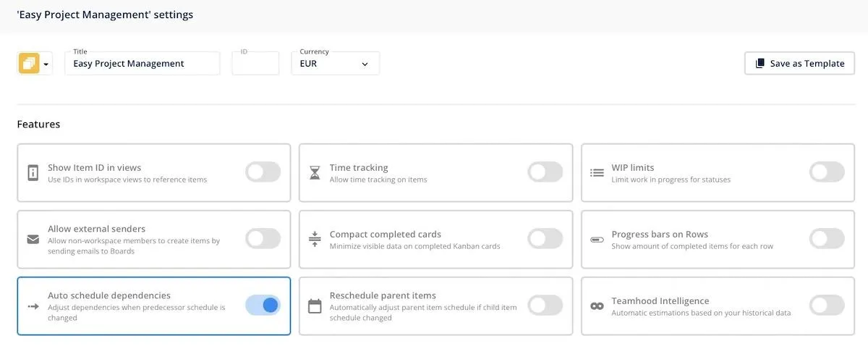Disable Auto schedule dependencies toggle
The image size is (868, 349).
coord(263,305)
